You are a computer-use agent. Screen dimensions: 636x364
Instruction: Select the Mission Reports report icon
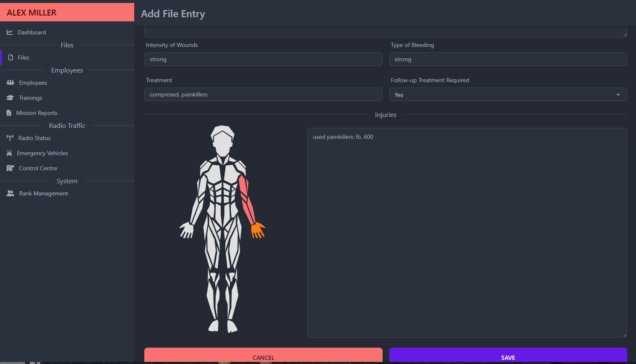(10, 112)
